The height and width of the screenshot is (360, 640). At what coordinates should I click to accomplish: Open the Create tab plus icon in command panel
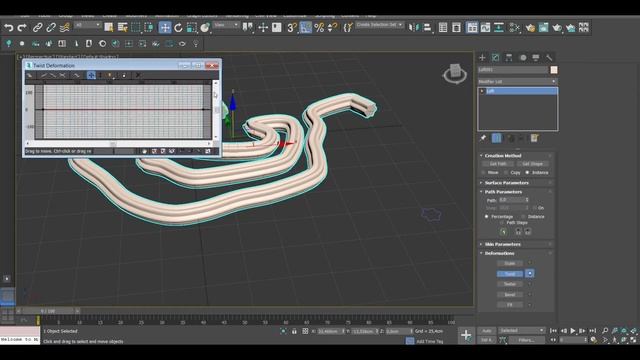(482, 58)
